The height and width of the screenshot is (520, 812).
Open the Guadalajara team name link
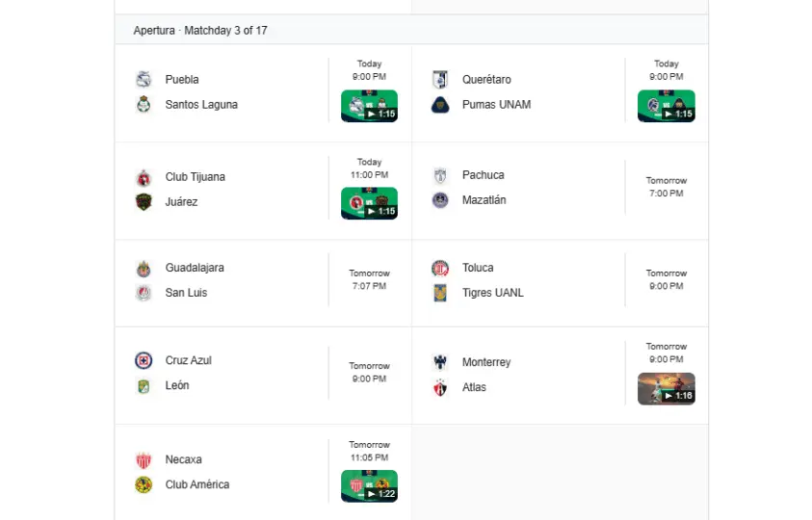tap(195, 268)
